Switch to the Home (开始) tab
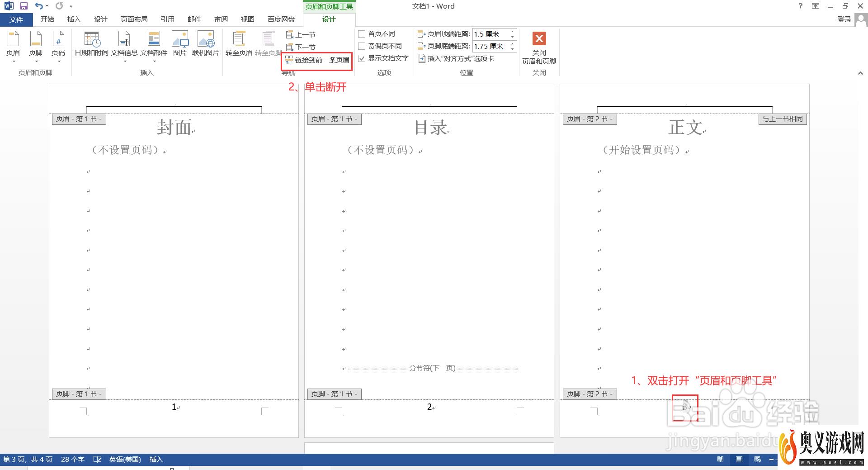868x470 pixels. (x=47, y=19)
